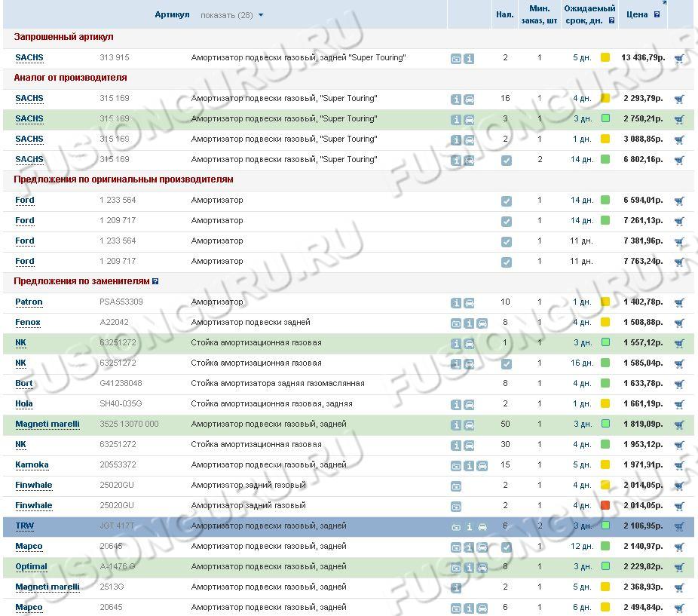This screenshot has height=616, width=698.
Task: Open car icon in Fenox A22042 row
Action: (x=482, y=323)
